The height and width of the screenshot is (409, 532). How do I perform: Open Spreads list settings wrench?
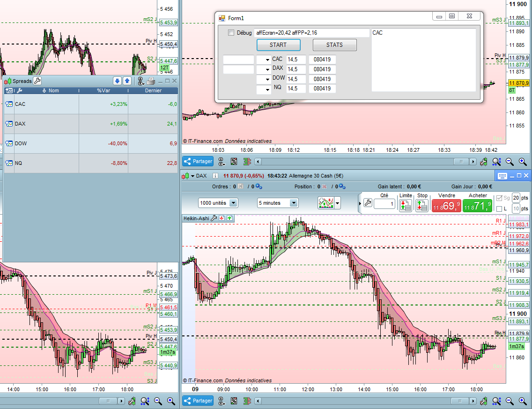pos(37,81)
